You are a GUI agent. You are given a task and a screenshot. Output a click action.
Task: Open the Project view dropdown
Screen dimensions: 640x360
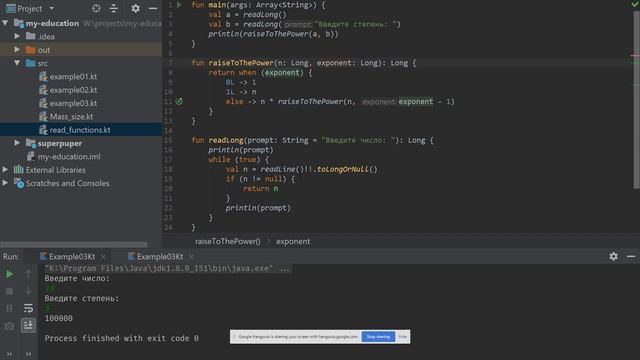tap(51, 9)
